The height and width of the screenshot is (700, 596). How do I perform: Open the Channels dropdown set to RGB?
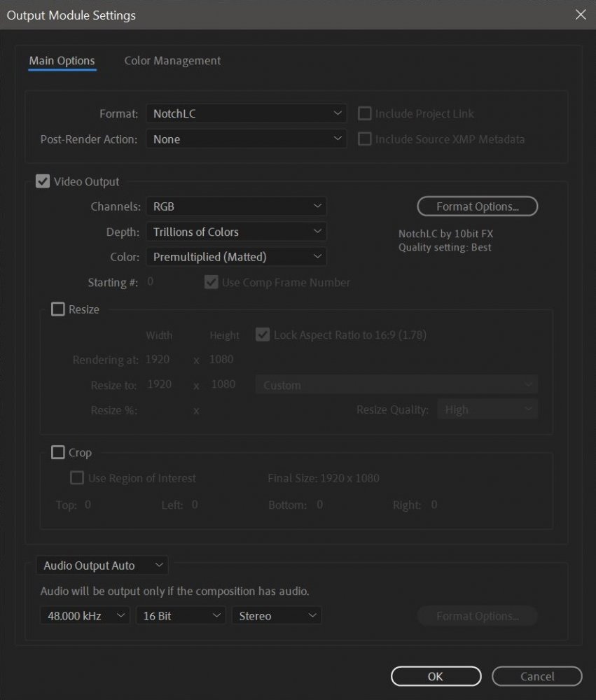point(236,206)
